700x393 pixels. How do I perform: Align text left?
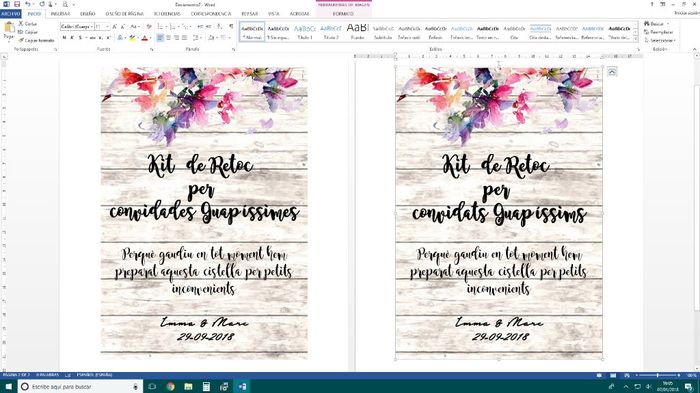[x=160, y=38]
